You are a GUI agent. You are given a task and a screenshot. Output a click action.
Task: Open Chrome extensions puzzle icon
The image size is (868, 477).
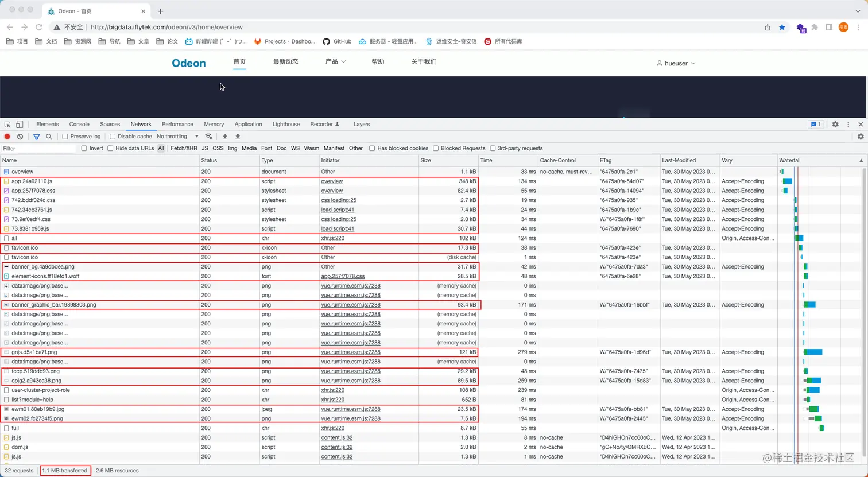[815, 27]
